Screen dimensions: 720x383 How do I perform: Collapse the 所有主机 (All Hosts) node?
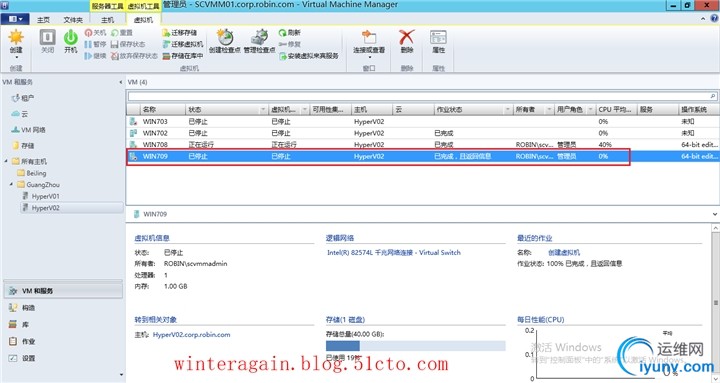pos(6,161)
